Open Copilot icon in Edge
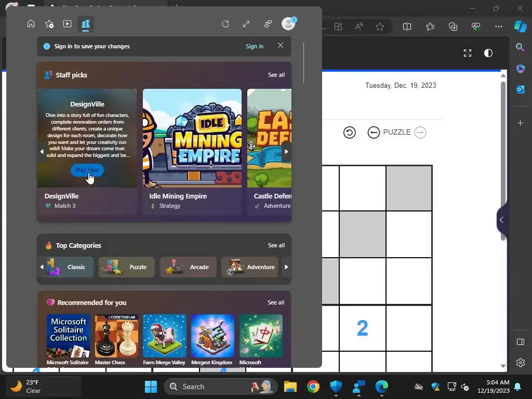The width and height of the screenshot is (532, 399). point(520,26)
